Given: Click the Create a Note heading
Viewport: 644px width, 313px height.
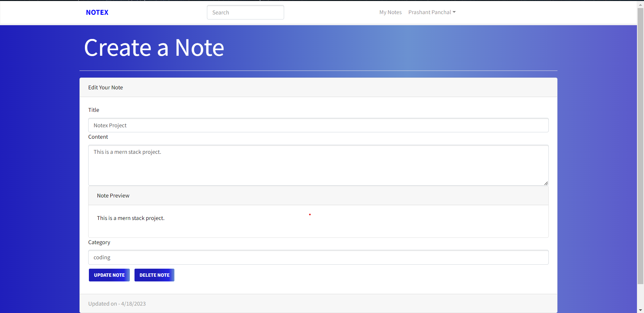Looking at the screenshot, I should [154, 47].
